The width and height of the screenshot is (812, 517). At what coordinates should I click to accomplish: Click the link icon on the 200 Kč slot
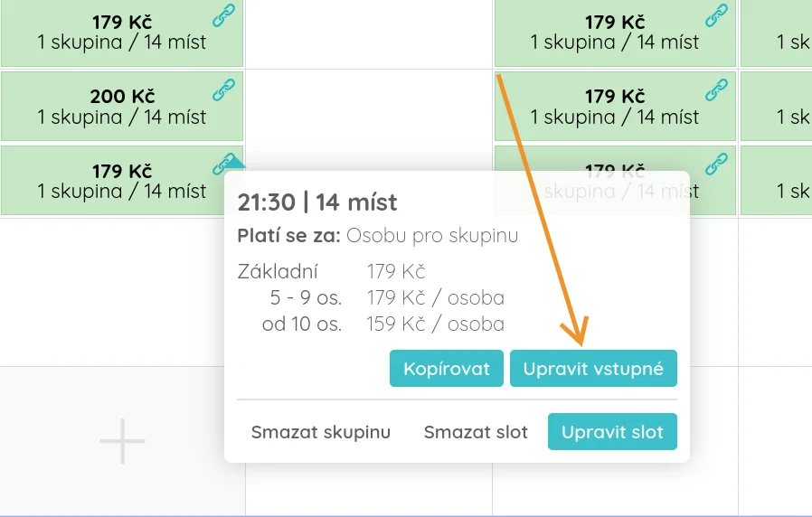[223, 89]
